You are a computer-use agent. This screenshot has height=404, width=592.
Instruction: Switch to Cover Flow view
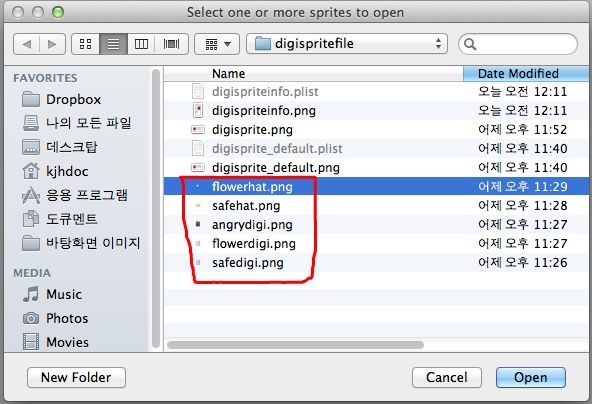[x=171, y=44]
